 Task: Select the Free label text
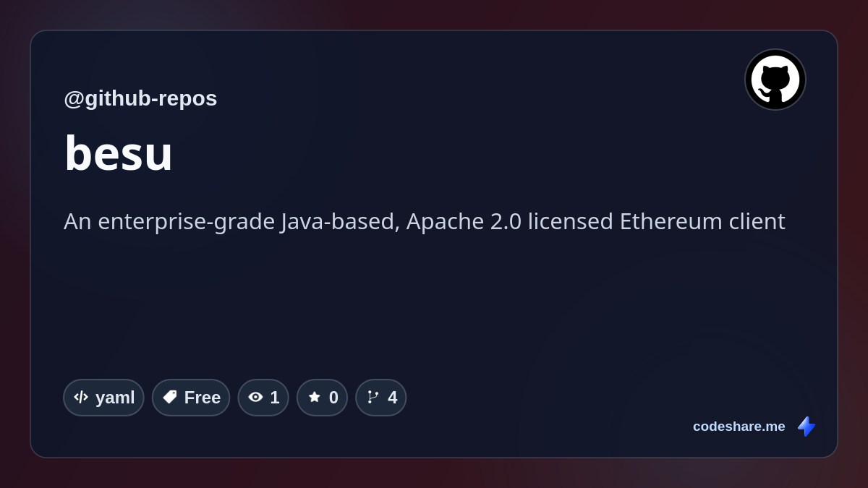point(203,398)
